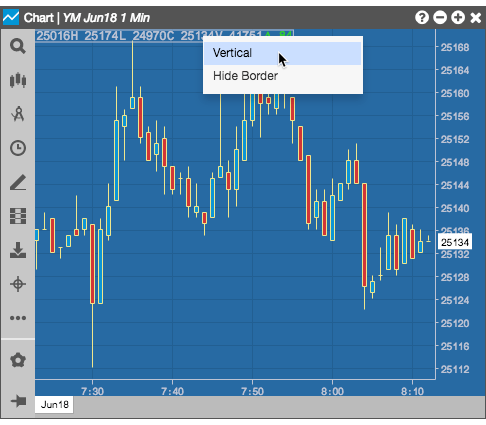Click the chart title YM Jun18 1 Min

pos(107,18)
